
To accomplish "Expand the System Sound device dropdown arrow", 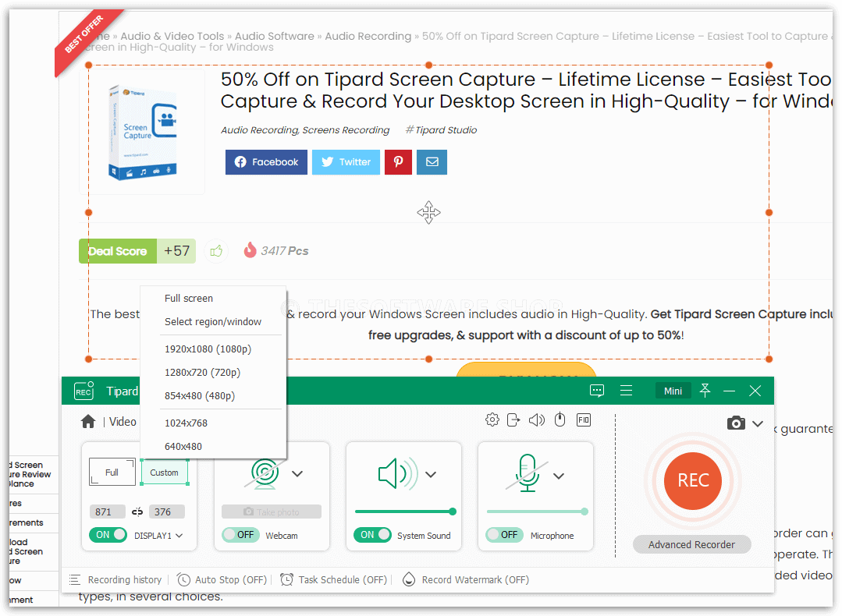I will (x=431, y=474).
